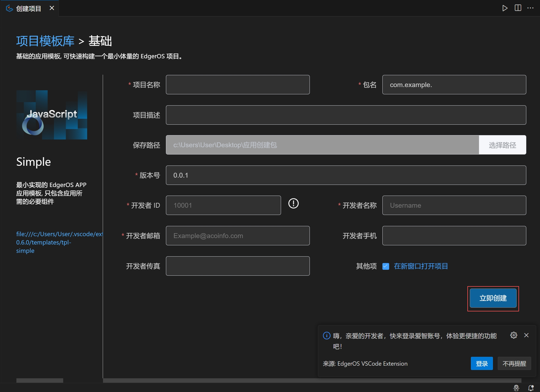
Task: Select the 创建项目 editor tab
Action: point(30,8)
